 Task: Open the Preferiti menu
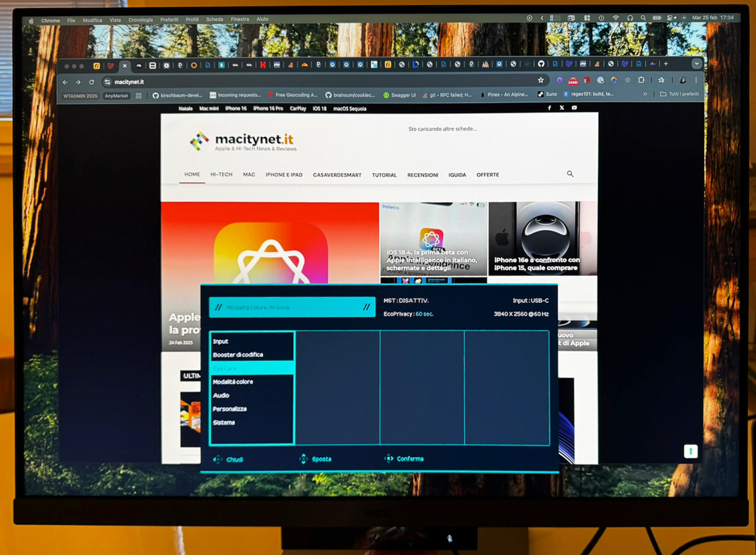point(169,19)
